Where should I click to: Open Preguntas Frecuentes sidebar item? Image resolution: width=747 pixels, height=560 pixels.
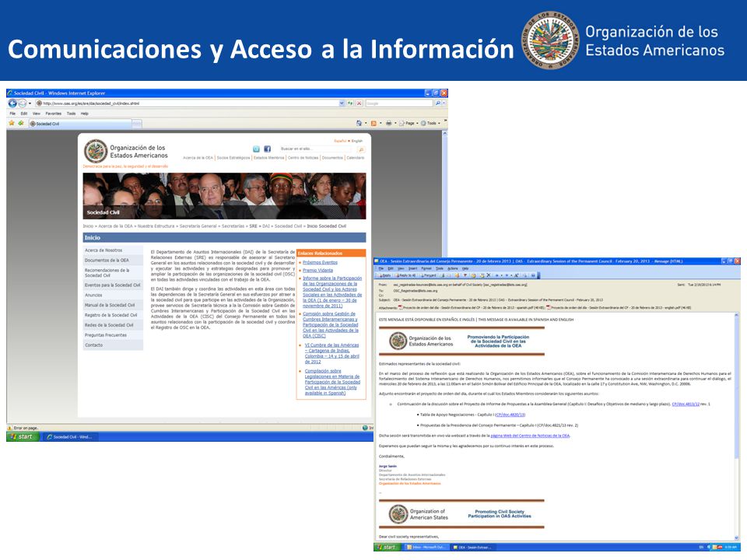click(113, 335)
